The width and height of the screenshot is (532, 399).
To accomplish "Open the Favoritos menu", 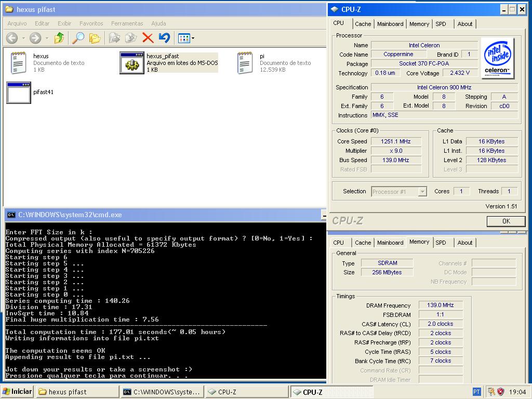I will coord(91,23).
